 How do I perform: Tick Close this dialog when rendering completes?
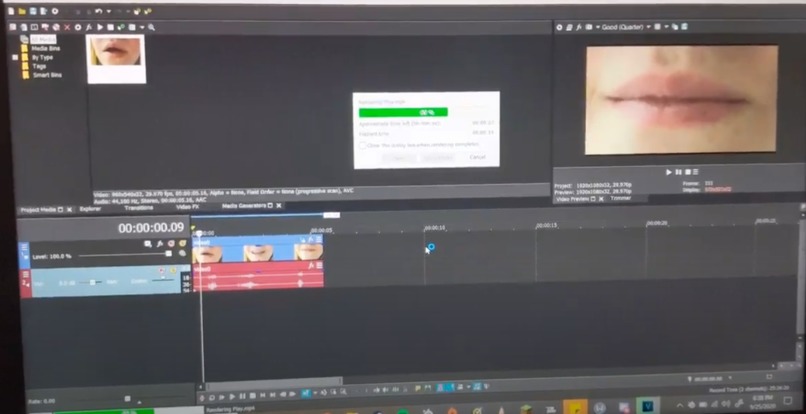362,146
